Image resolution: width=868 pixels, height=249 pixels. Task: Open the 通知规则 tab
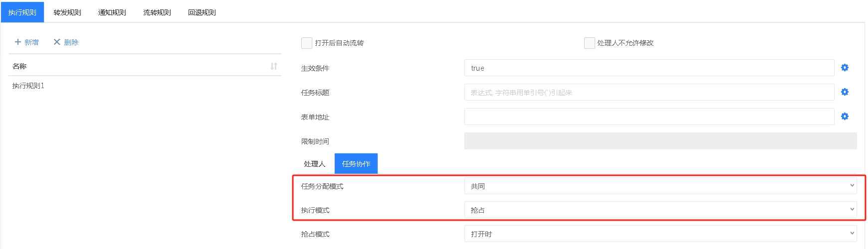(112, 12)
